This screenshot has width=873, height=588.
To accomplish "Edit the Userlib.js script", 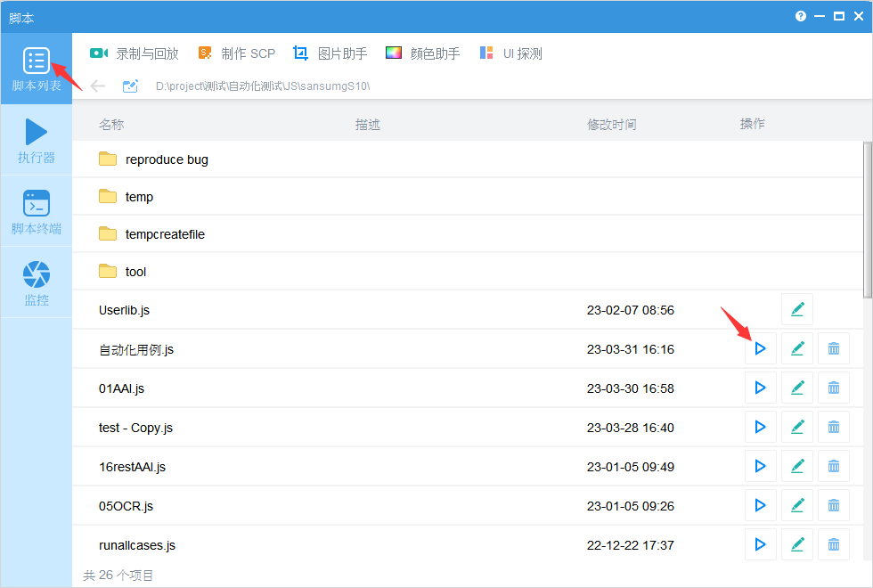I will pyautogui.click(x=797, y=309).
